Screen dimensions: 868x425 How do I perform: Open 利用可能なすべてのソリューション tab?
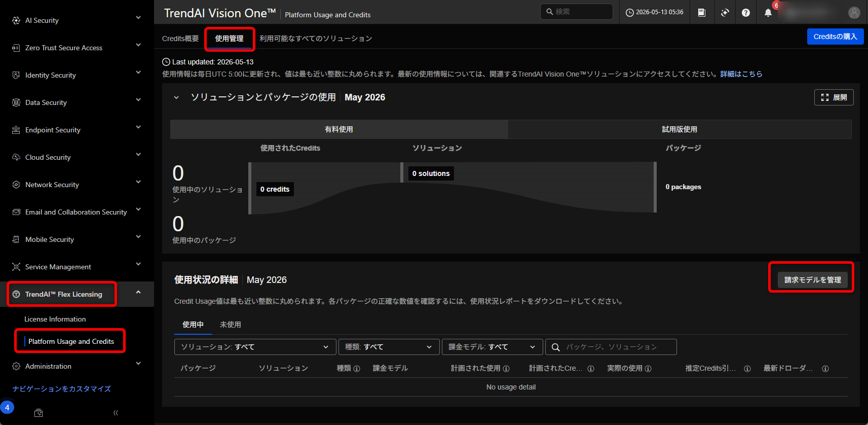click(x=316, y=39)
